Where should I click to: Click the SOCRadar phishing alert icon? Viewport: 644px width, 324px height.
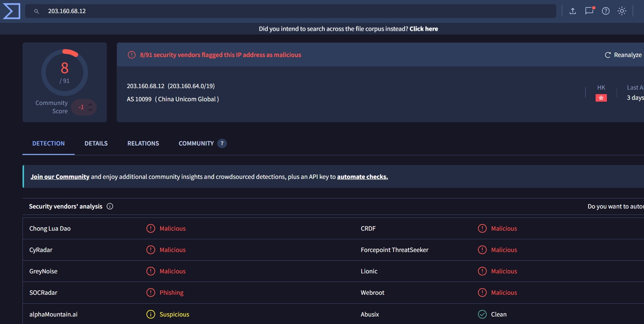[x=151, y=292]
